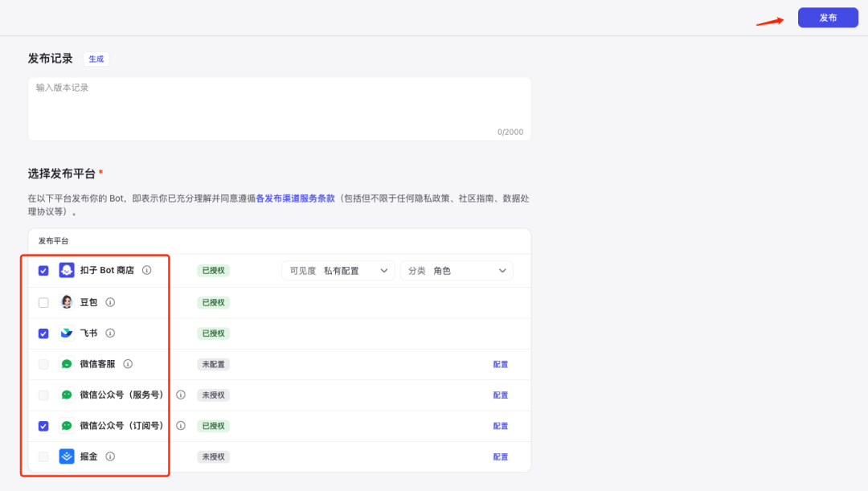Viewport: 868px width, 491px height.
Task: Open info tooltip next to 飞书
Action: click(110, 333)
